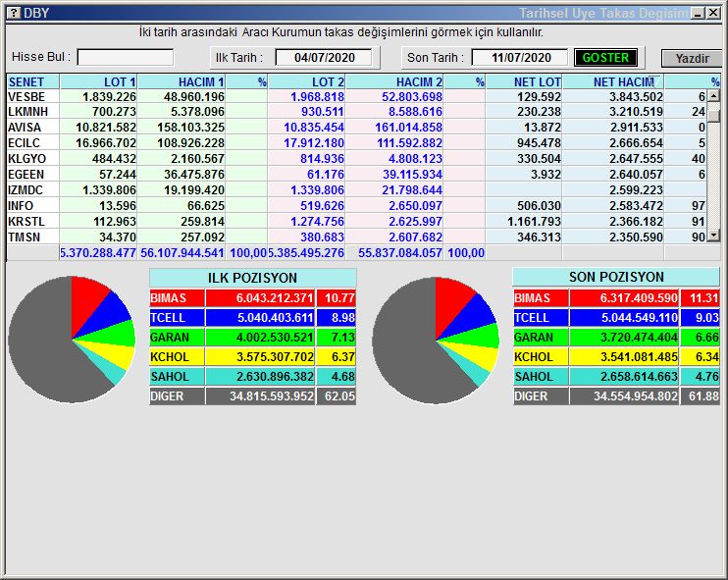Click the scroll up arrow of the table
Viewport: 728px width, 580px height.
click(714, 97)
